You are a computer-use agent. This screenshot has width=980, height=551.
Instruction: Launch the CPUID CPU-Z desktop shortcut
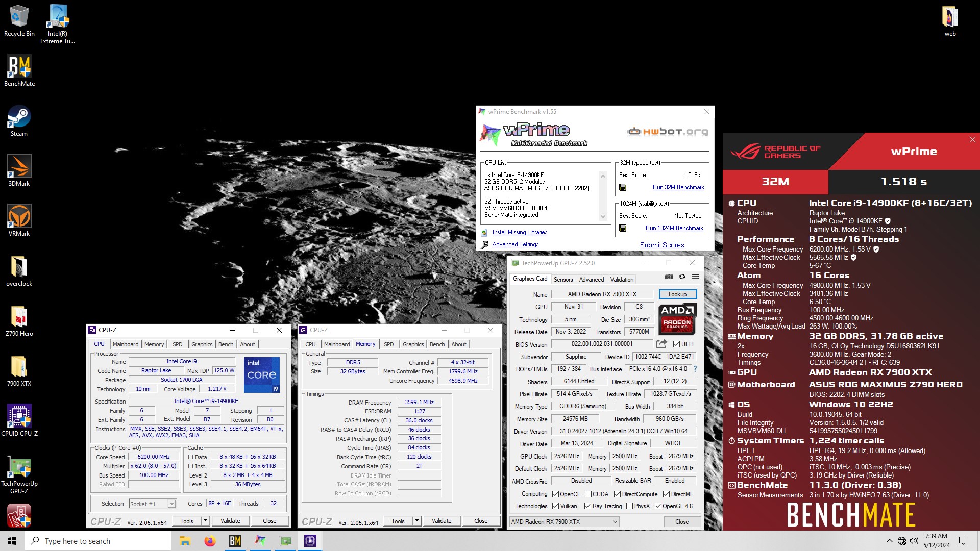[19, 421]
